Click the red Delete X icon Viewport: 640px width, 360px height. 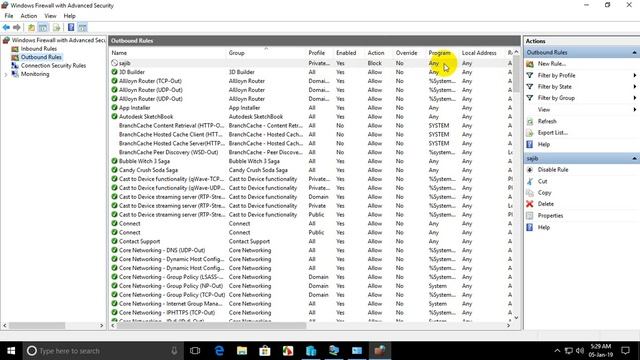(530, 204)
